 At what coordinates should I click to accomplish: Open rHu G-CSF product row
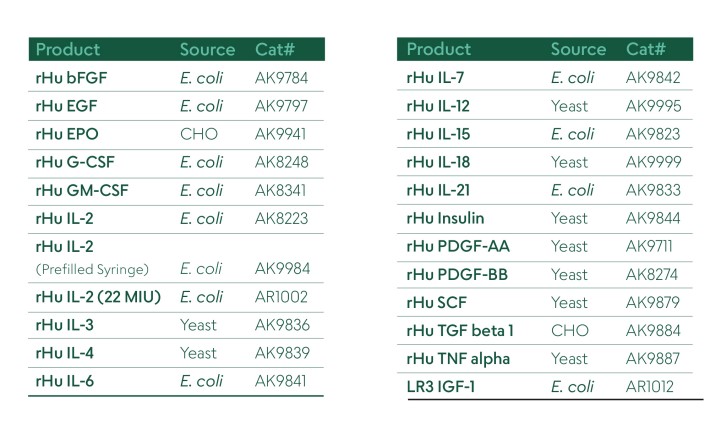[74, 162]
